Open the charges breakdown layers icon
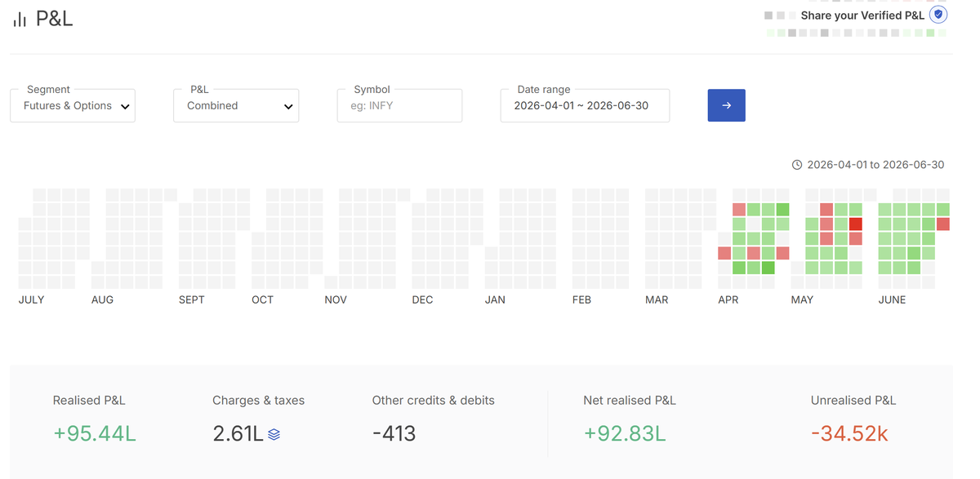 pos(274,434)
